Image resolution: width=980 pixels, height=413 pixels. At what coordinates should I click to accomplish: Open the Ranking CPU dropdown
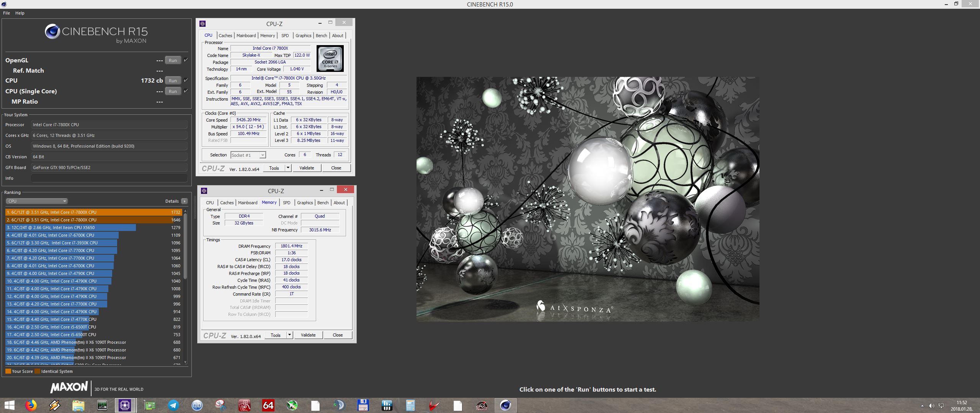click(37, 201)
